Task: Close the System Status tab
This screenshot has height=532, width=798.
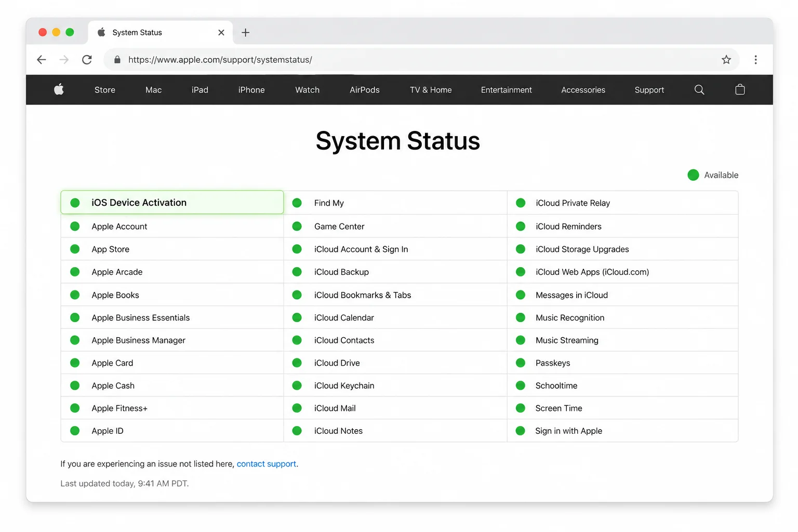Action: pos(221,32)
